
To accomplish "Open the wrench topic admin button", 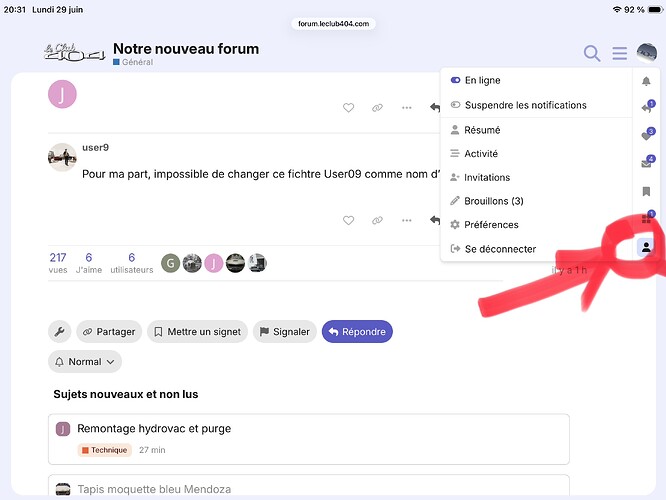I will [x=59, y=331].
